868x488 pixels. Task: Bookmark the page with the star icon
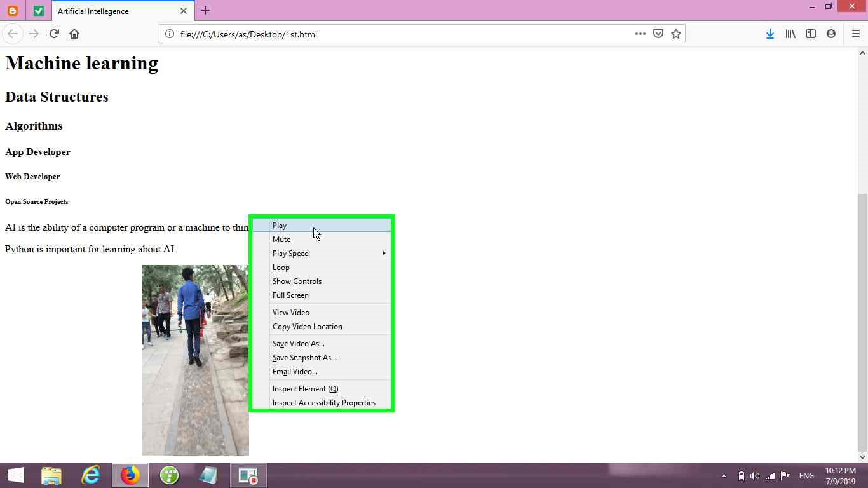(676, 34)
